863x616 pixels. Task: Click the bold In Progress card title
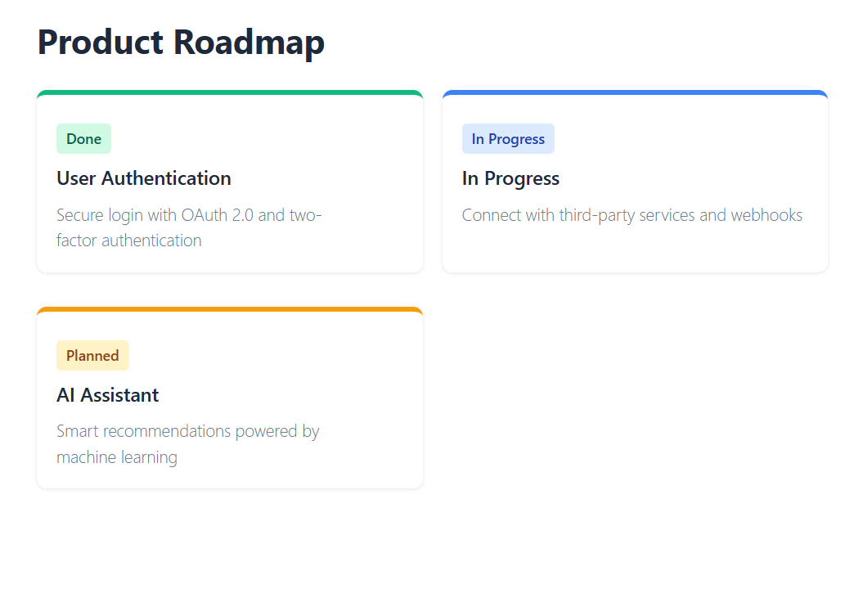[510, 178]
